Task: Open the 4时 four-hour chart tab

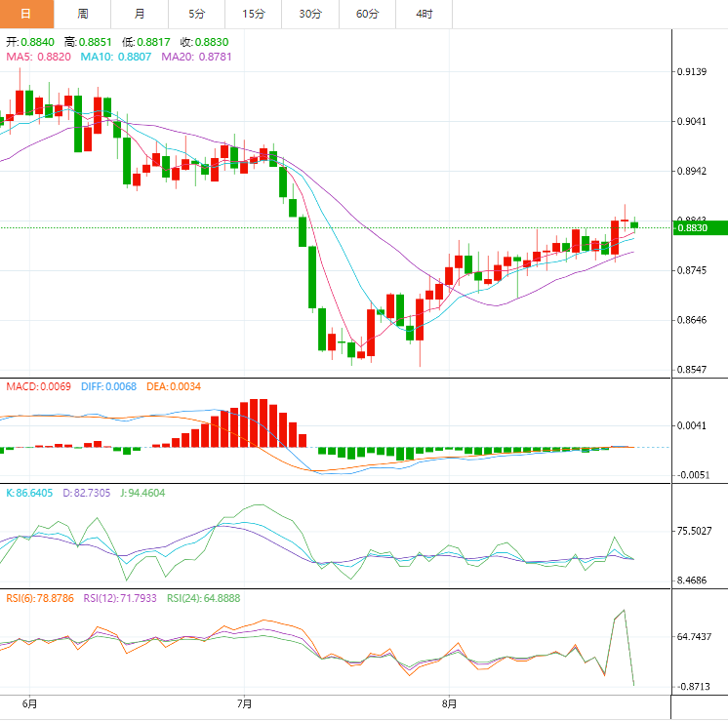Action: coord(425,14)
